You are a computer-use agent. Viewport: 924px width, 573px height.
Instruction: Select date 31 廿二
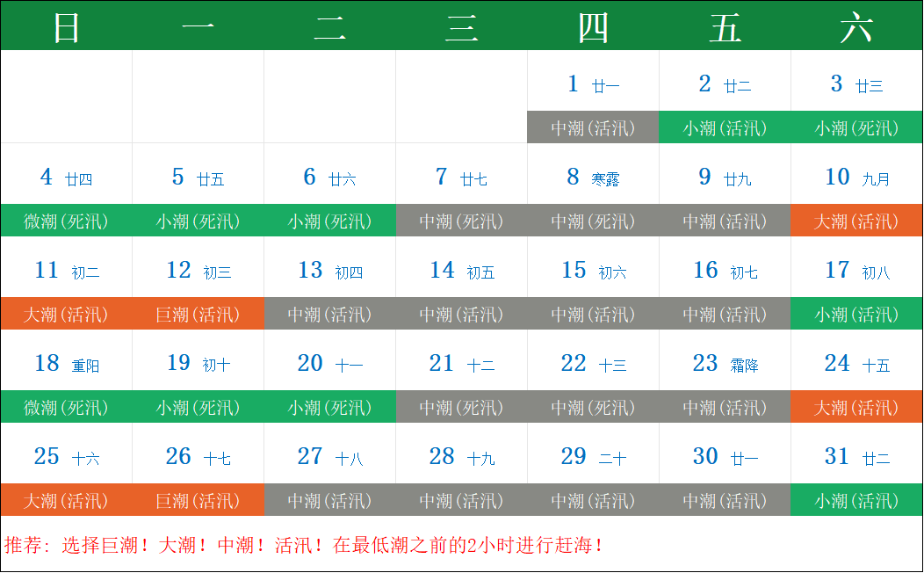coord(857,457)
